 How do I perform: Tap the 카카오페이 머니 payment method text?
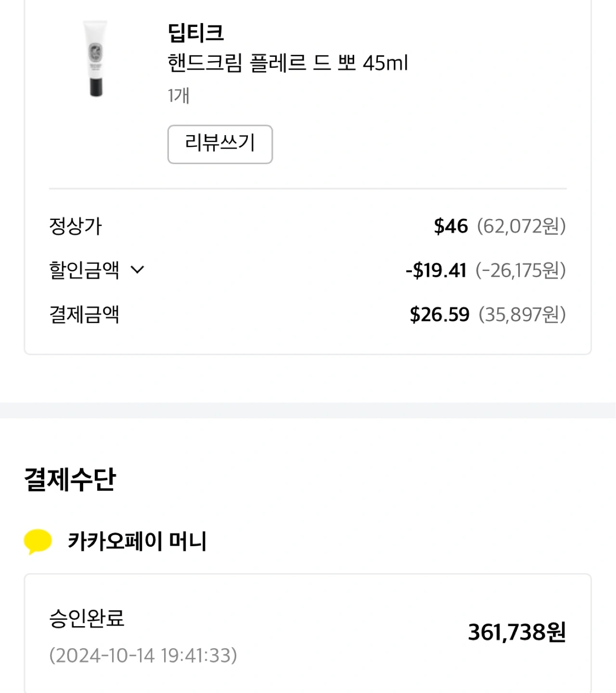[137, 541]
